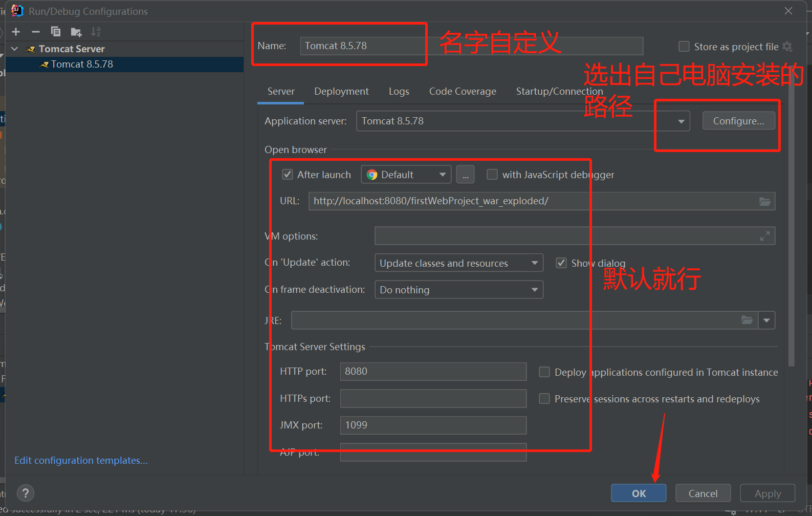Enable with JavaScript debugger checkbox
Image resolution: width=812 pixels, height=516 pixels.
pyautogui.click(x=492, y=175)
